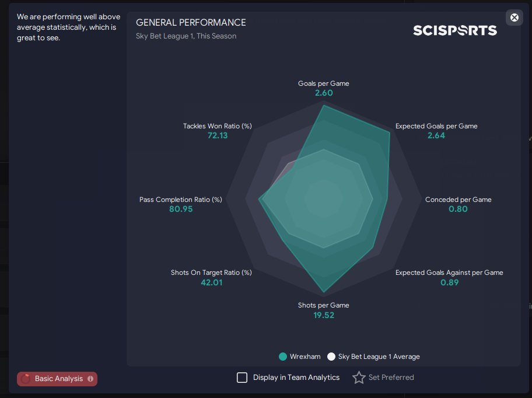The image size is (532, 398).
Task: Click the Wrexham teal legend dot
Action: coord(282,357)
